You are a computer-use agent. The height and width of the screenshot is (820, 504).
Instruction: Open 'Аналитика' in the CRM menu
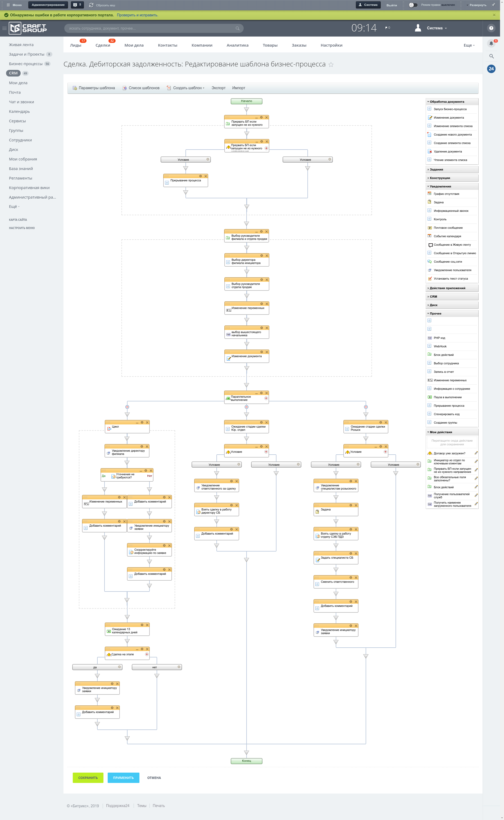click(237, 45)
